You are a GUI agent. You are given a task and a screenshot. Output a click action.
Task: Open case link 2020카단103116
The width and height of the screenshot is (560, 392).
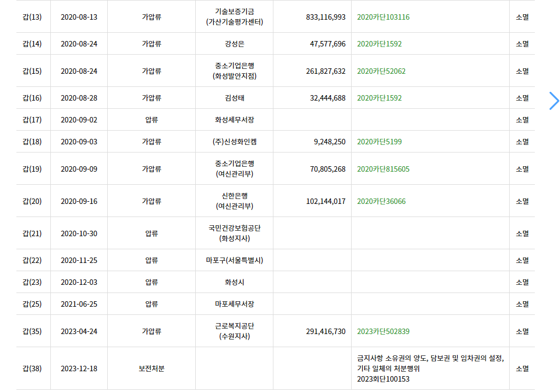pyautogui.click(x=383, y=17)
